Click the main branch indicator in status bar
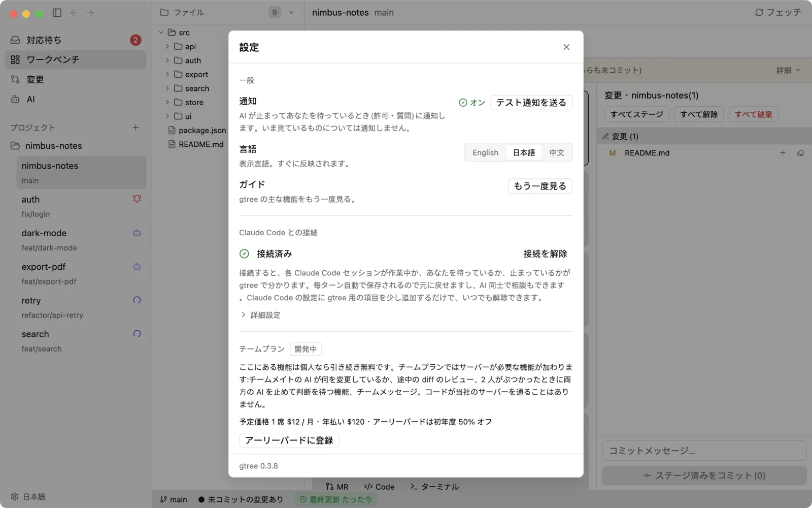The image size is (812, 508). [x=174, y=499]
